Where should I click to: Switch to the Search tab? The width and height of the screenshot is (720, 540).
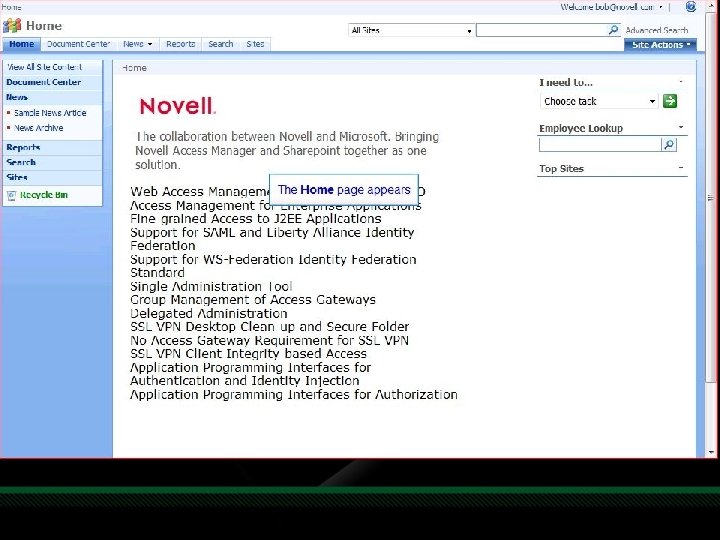(x=221, y=44)
